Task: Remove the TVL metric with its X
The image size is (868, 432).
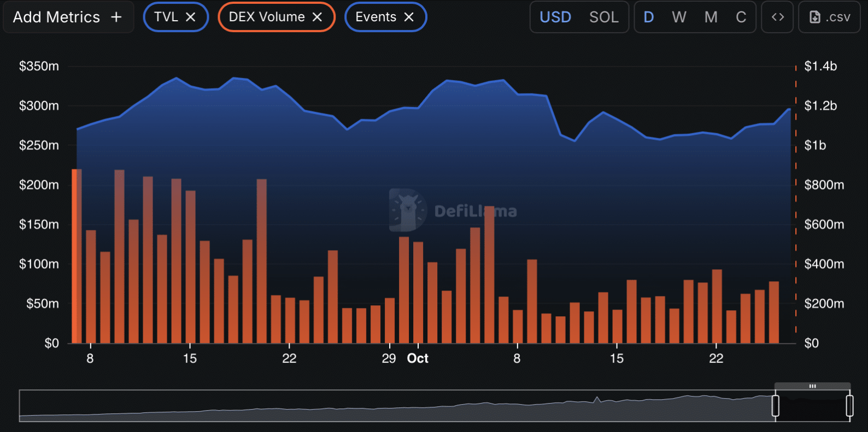Action: tap(191, 17)
